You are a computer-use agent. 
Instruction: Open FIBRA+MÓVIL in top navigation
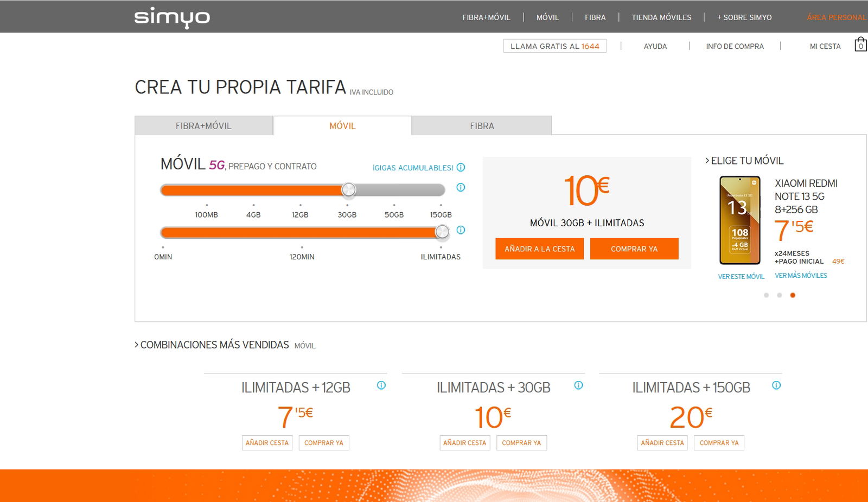click(x=486, y=17)
